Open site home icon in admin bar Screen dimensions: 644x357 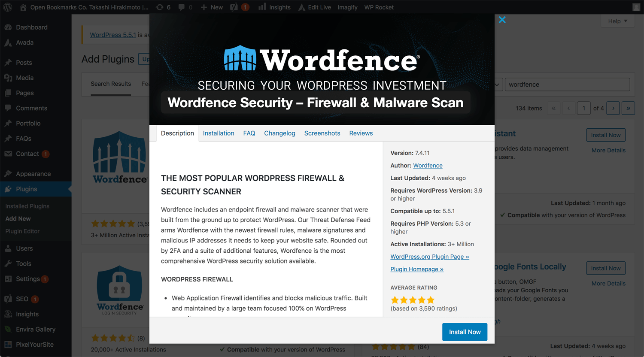[23, 7]
